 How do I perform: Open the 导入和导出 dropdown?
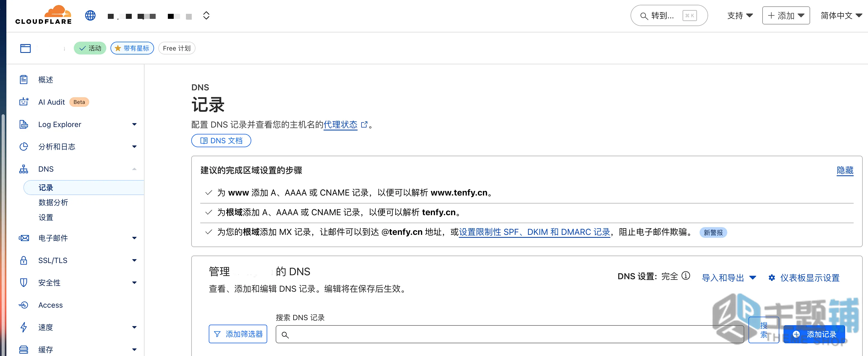729,278
